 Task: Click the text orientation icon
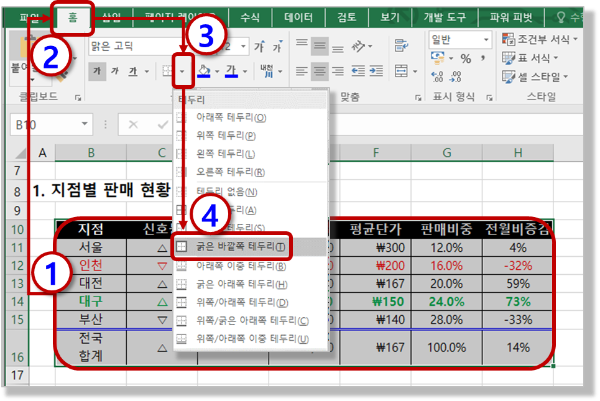click(x=359, y=47)
